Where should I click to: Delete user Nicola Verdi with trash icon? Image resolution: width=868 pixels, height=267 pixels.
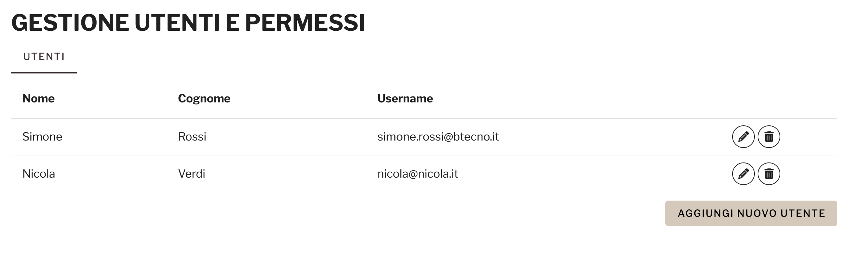[x=769, y=174]
